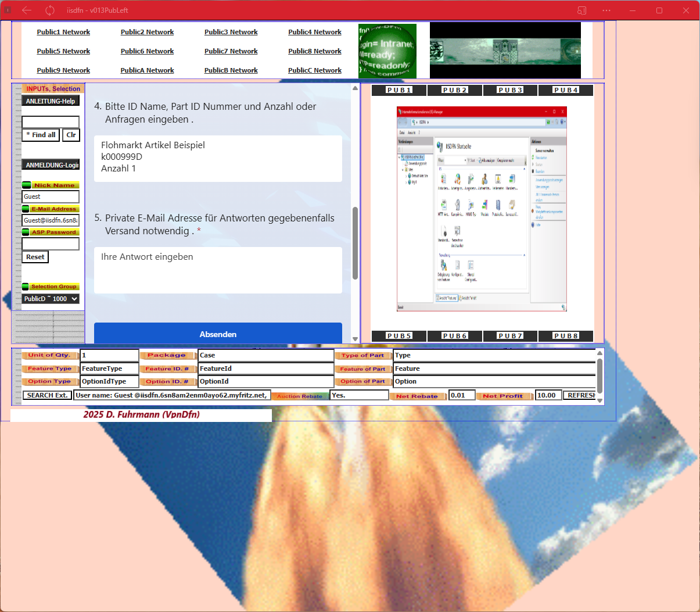Click the Feature of Part badge
This screenshot has width=700, height=612.
click(363, 368)
